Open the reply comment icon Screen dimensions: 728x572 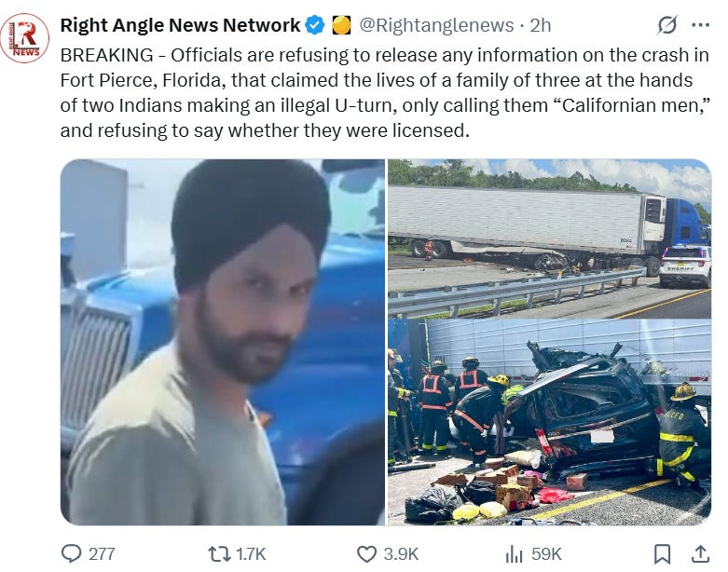tap(71, 553)
